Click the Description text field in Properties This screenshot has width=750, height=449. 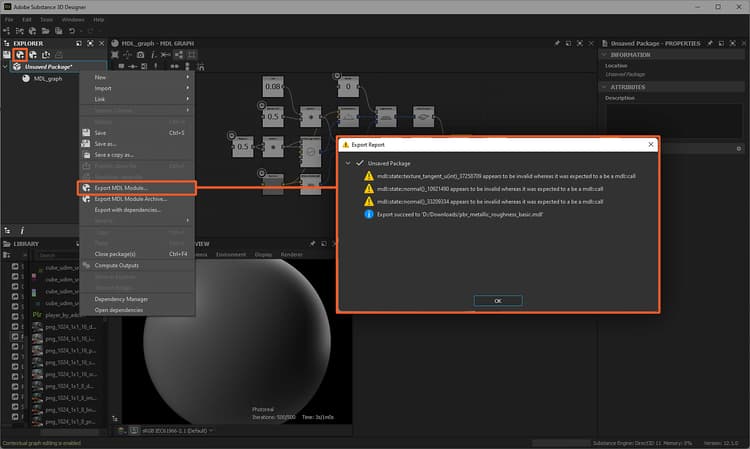coord(673,119)
